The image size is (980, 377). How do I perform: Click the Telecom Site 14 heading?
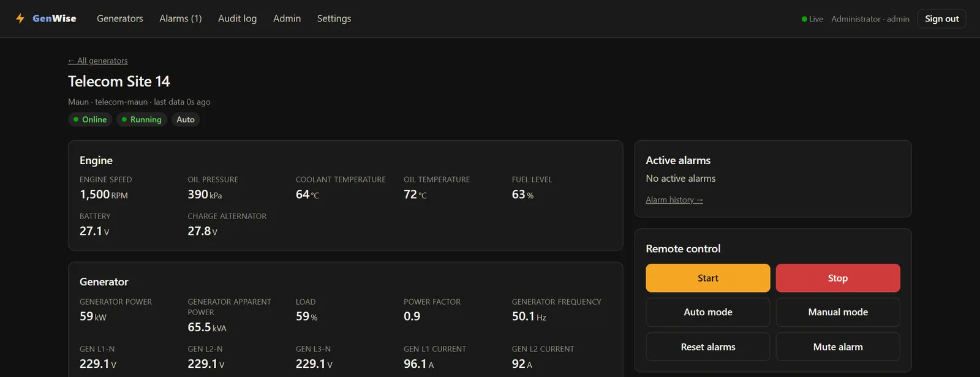[119, 81]
